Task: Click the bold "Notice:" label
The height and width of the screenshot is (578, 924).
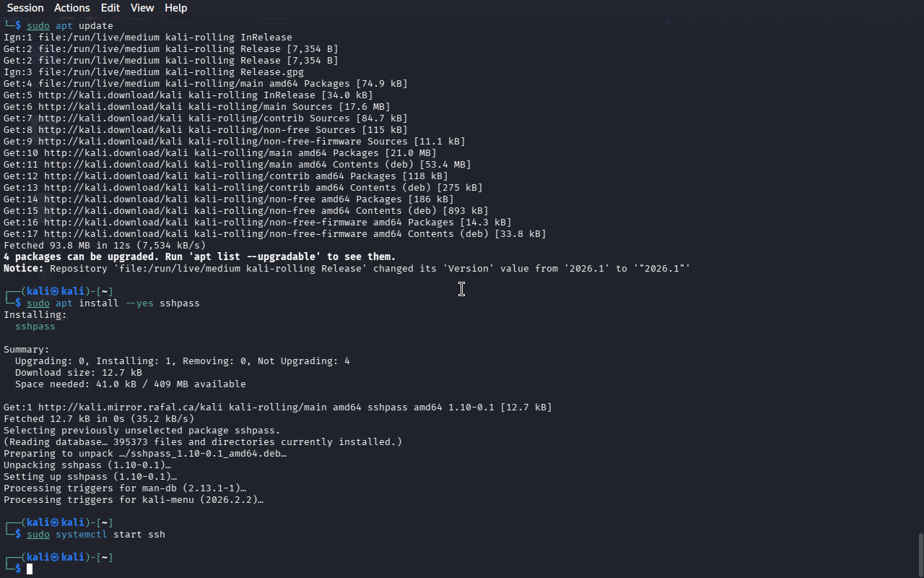Action: click(24, 269)
